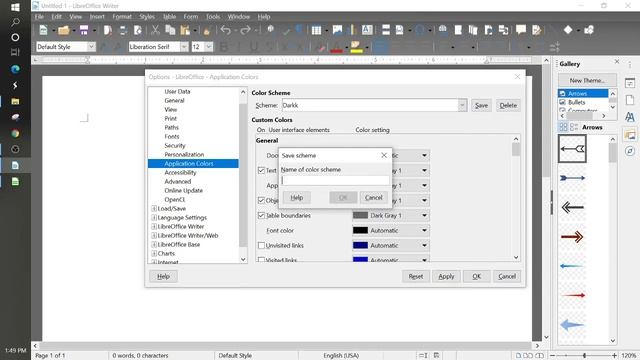Click the Name of color scheme field
640x360 pixels.
point(336,180)
